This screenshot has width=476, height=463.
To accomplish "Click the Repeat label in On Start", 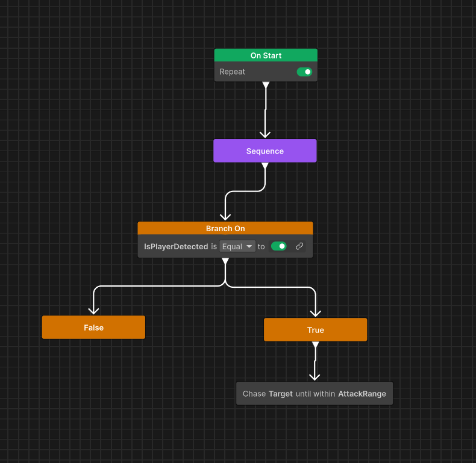I will click(x=232, y=72).
